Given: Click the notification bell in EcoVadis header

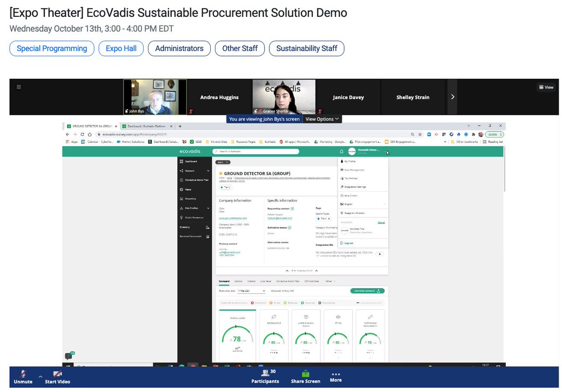Looking at the screenshot, I should 341,151.
